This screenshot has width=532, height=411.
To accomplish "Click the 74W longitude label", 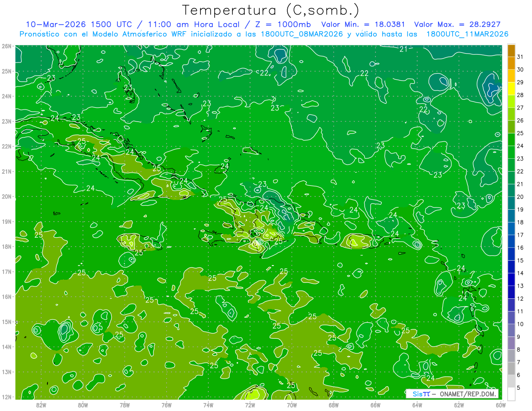I will click(x=208, y=405).
